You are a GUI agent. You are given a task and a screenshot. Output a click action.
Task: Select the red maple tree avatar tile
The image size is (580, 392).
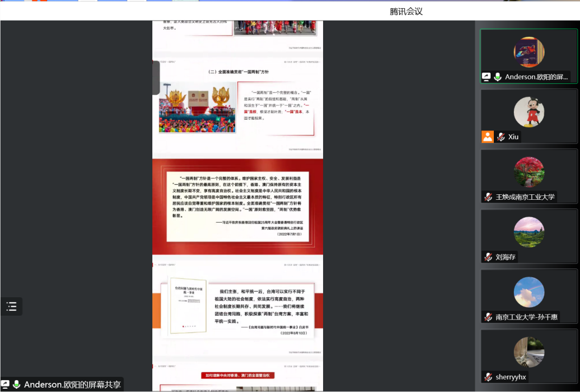(x=529, y=172)
